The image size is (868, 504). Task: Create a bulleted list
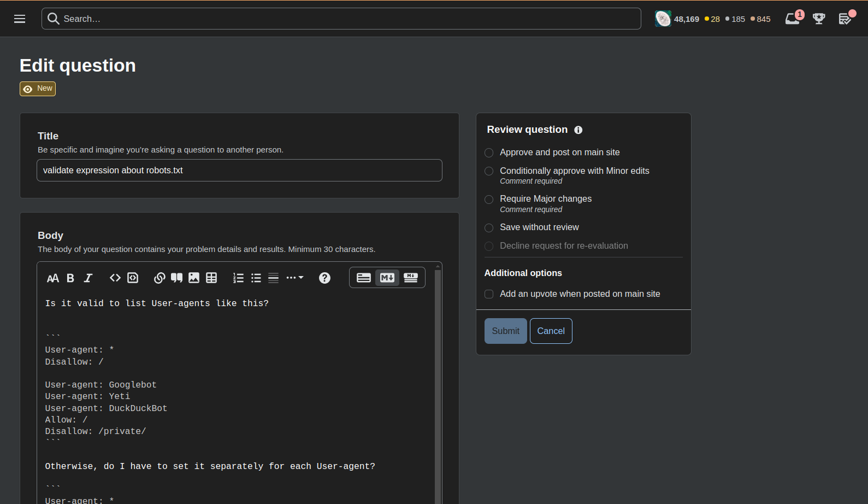coord(256,278)
